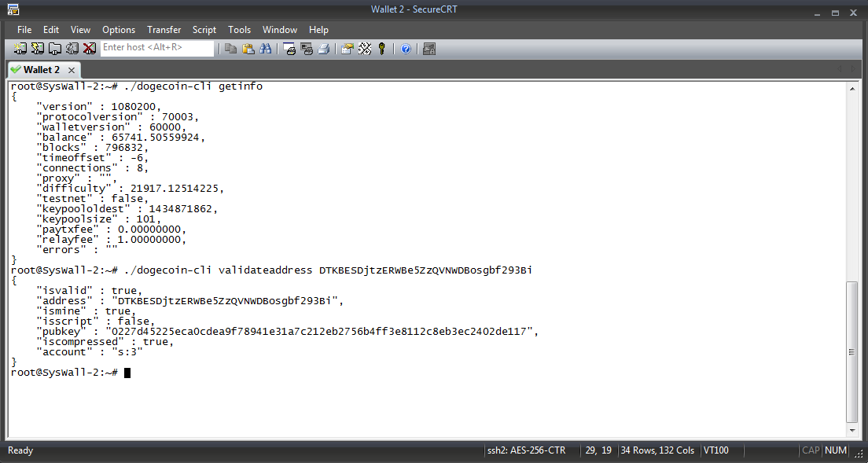Open the File menu
The width and height of the screenshot is (868, 463).
pos(24,30)
